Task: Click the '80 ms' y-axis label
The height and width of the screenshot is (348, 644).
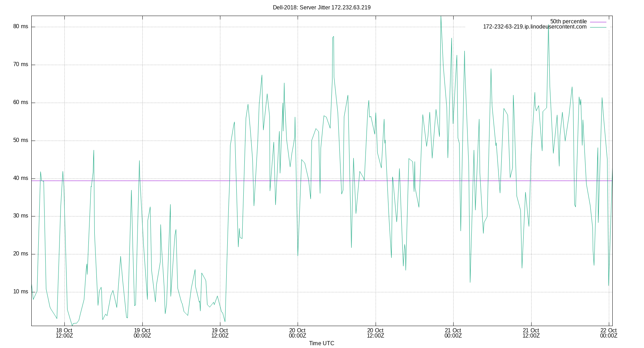Action: (21, 26)
